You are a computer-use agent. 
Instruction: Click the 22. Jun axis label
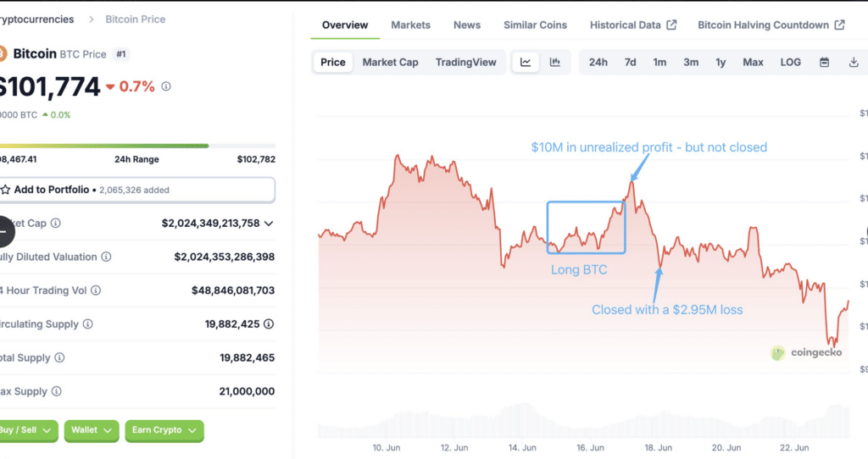coord(793,447)
